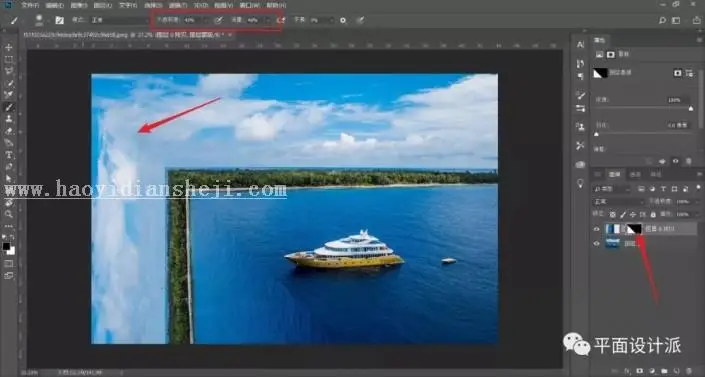Open the workspace switcher icon
705x377 pixels.
[x=676, y=20]
